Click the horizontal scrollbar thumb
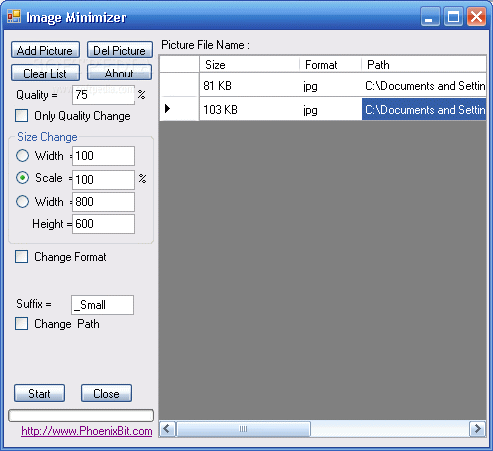The width and height of the screenshot is (493, 451). coord(243,429)
